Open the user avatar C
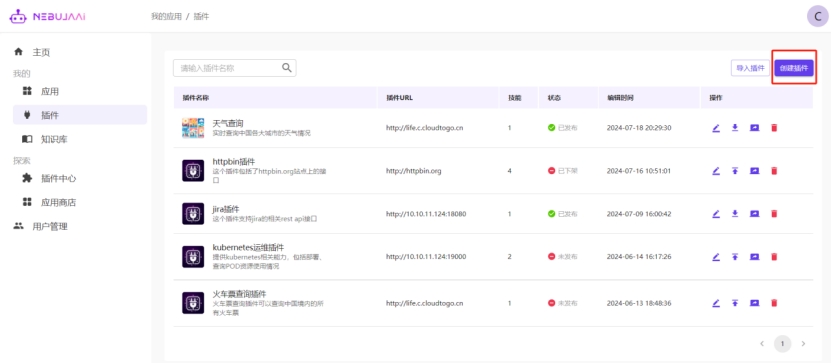 coord(818,16)
